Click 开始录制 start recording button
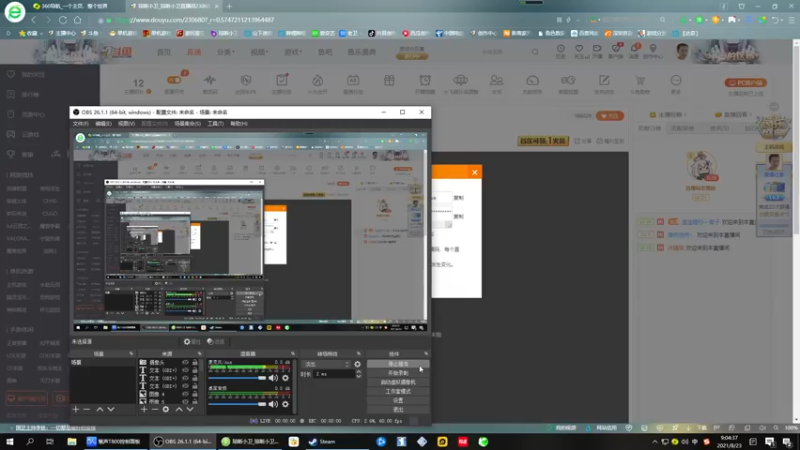This screenshot has width=800, height=450. pyautogui.click(x=398, y=373)
